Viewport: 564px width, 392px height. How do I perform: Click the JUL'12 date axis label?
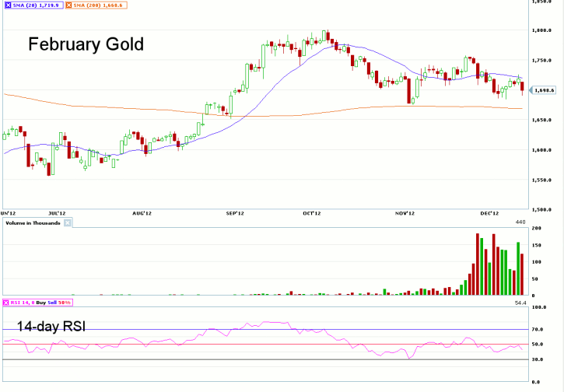[57, 212]
